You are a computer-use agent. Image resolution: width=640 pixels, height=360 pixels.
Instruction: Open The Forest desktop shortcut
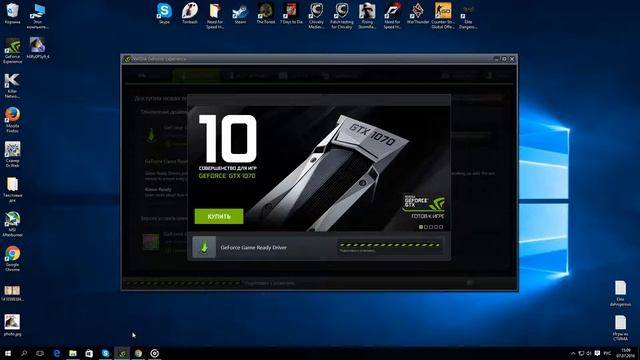pyautogui.click(x=266, y=13)
